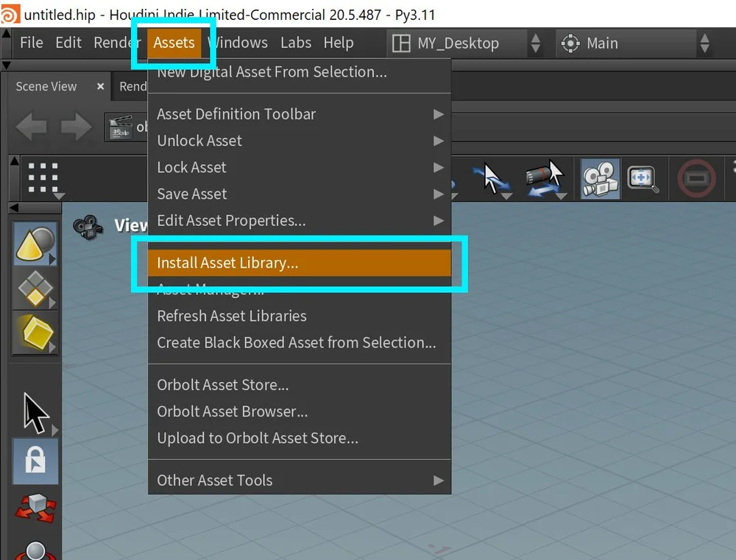Screen dimensions: 736x560
Task: Click the viewport camera icon beside View
Action: pyautogui.click(x=88, y=227)
